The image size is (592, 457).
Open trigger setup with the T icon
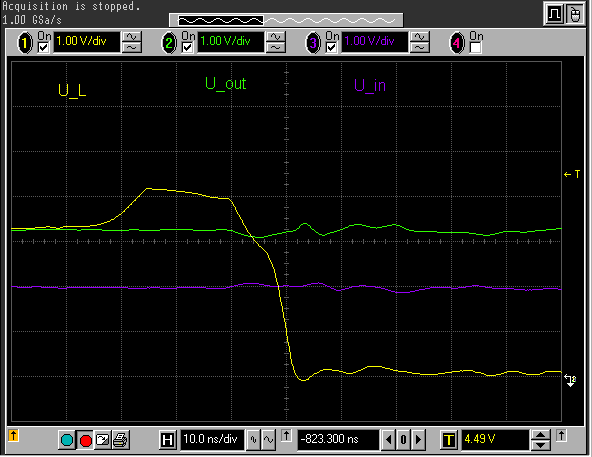[x=448, y=440]
